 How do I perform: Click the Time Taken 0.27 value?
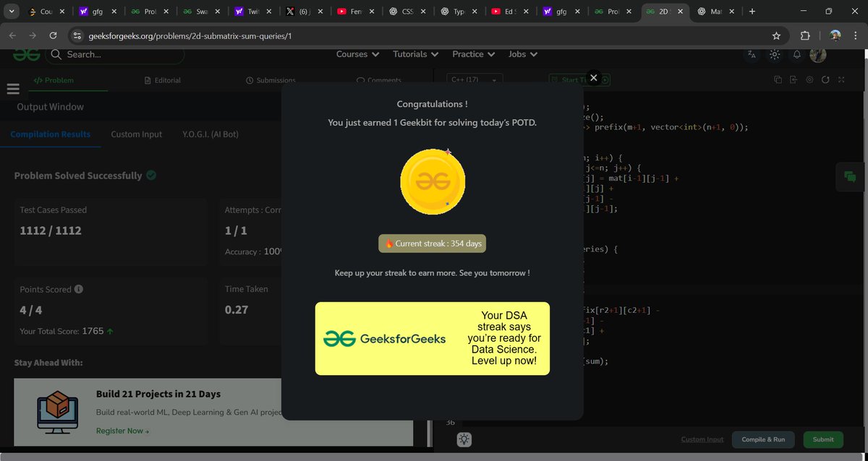(237, 309)
